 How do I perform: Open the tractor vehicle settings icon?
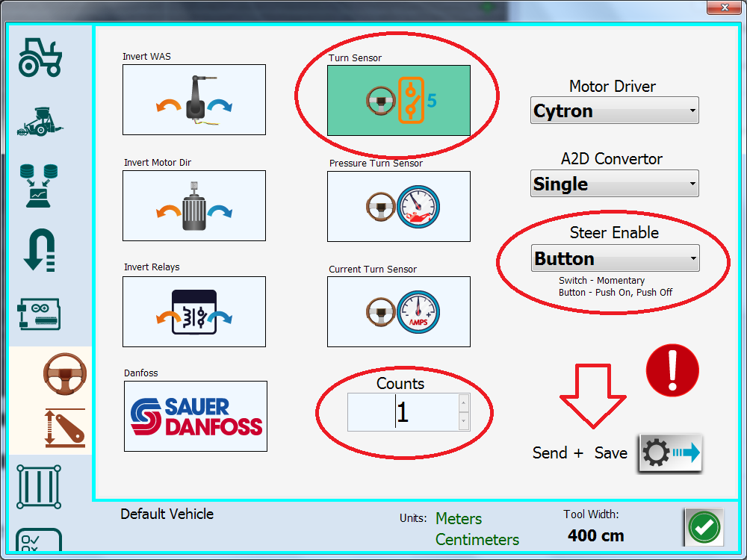[40, 56]
